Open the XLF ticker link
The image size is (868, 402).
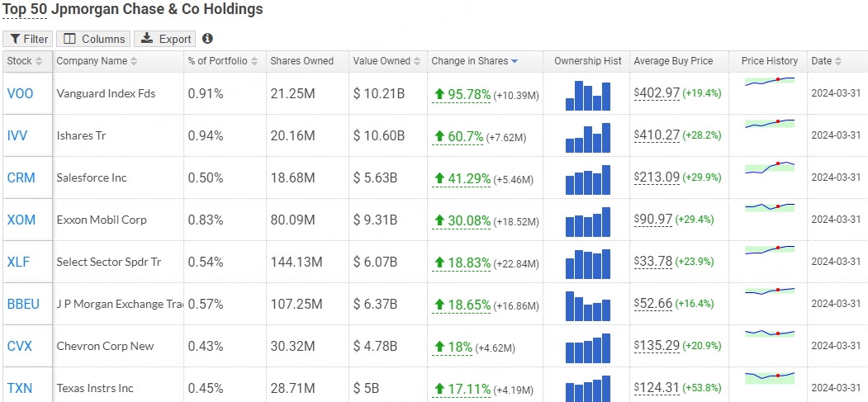(x=18, y=262)
